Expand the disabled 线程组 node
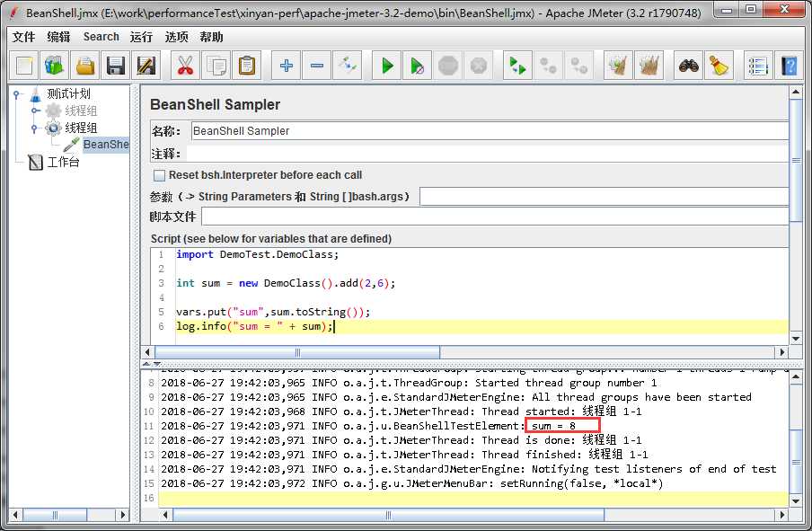 tap(34, 111)
